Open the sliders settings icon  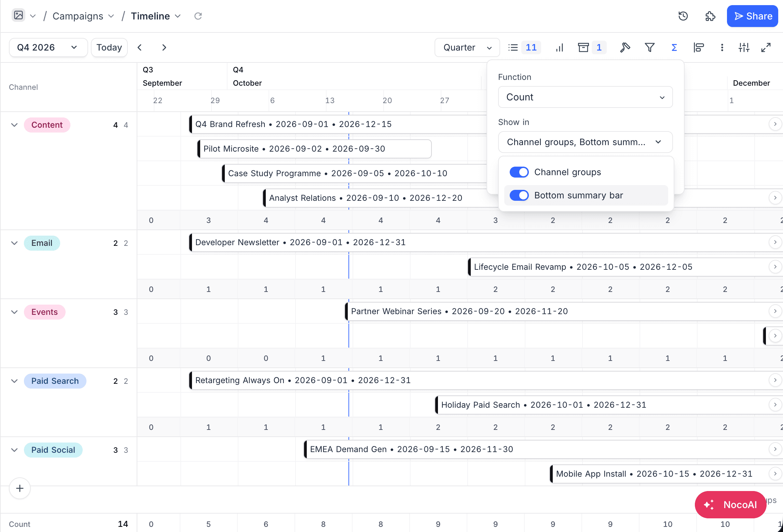click(x=744, y=47)
